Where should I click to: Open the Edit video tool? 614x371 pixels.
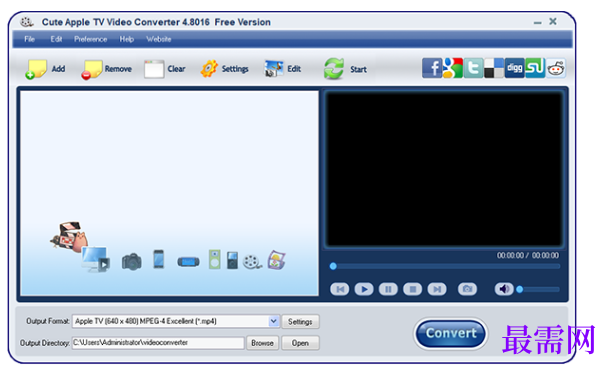point(283,69)
